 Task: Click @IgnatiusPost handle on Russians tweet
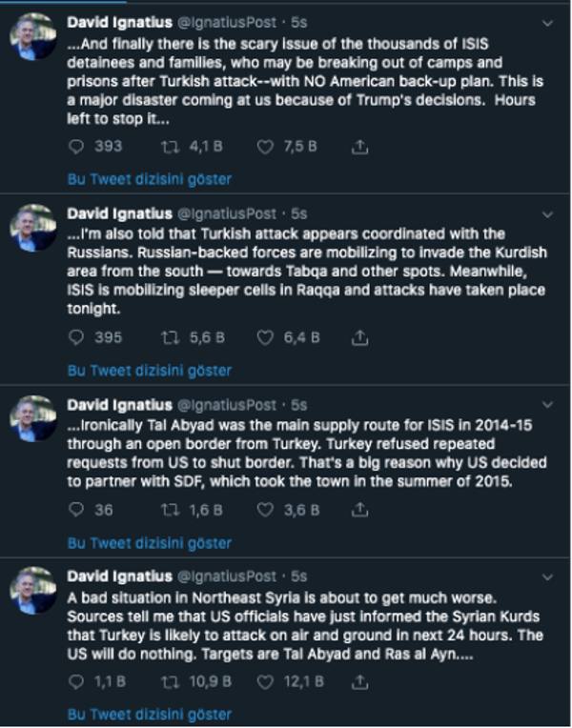pyautogui.click(x=236, y=213)
